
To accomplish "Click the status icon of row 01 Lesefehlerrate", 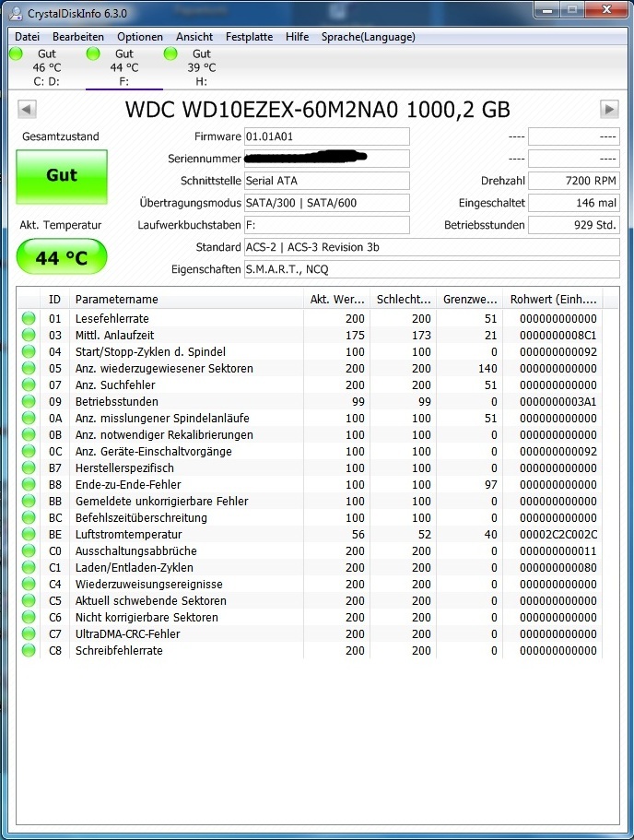I will point(29,318).
